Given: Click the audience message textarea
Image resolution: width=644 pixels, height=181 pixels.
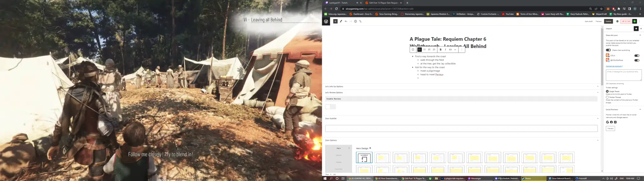Looking at the screenshot, I should (624, 75).
